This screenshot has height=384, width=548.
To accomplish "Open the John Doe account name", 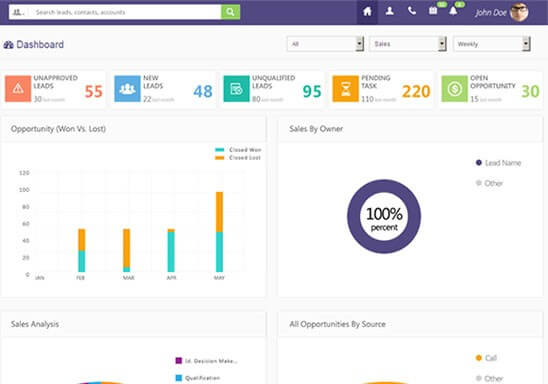I will coord(491,13).
